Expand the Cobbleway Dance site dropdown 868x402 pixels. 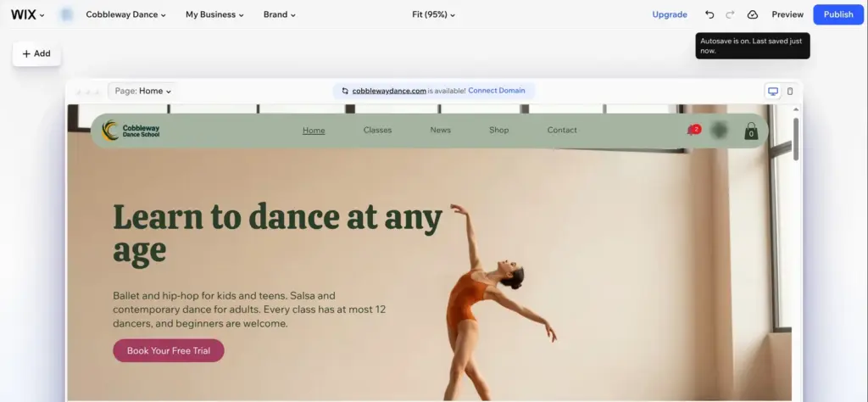[125, 15]
